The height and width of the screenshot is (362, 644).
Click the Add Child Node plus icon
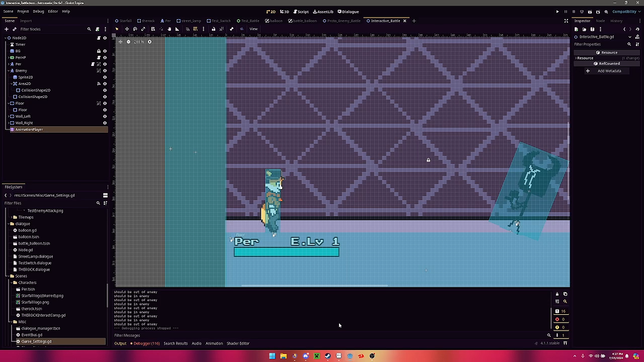pyautogui.click(x=6, y=28)
